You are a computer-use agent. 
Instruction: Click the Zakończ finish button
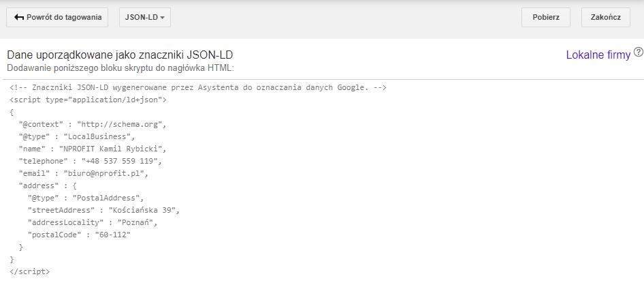(605, 18)
